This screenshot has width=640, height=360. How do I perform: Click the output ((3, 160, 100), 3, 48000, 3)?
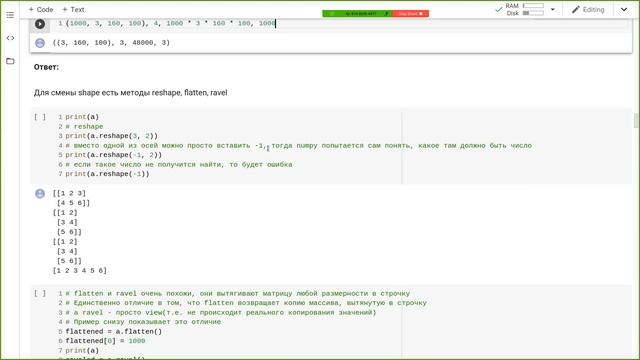click(x=111, y=42)
